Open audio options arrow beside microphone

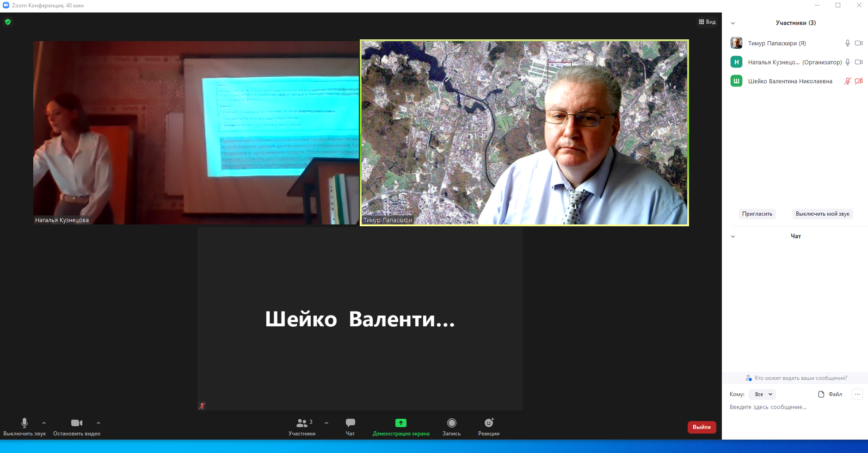44,423
